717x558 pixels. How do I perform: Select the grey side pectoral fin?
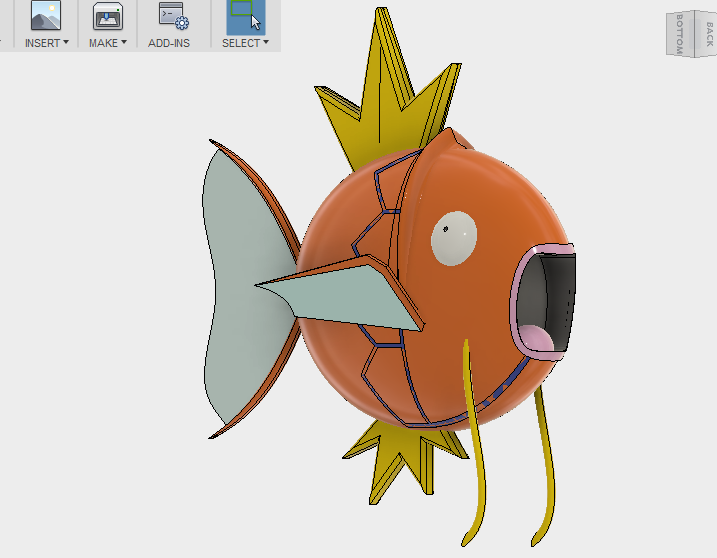pyautogui.click(x=348, y=296)
